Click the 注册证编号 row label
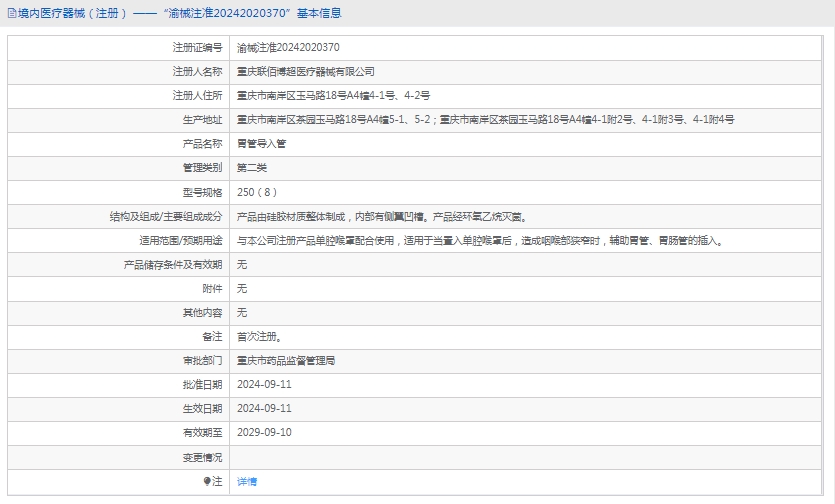 coord(198,47)
